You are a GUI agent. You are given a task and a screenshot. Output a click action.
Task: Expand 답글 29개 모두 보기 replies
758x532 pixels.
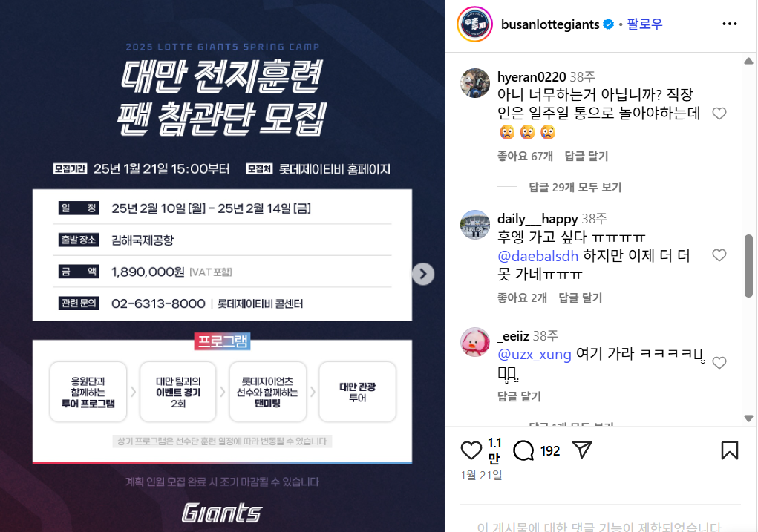click(575, 187)
